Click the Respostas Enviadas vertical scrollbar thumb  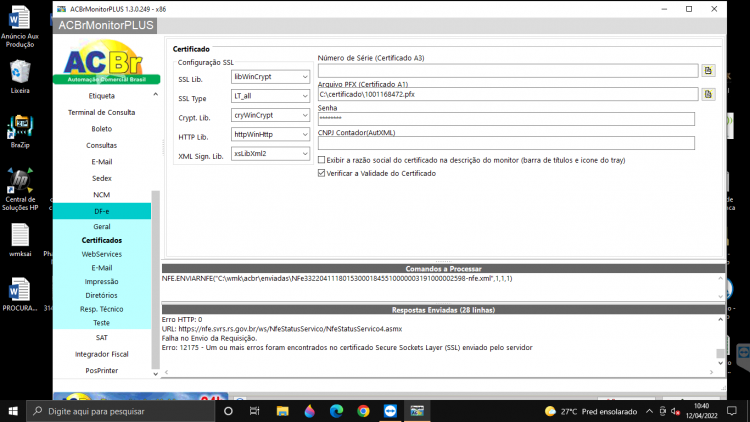720,354
